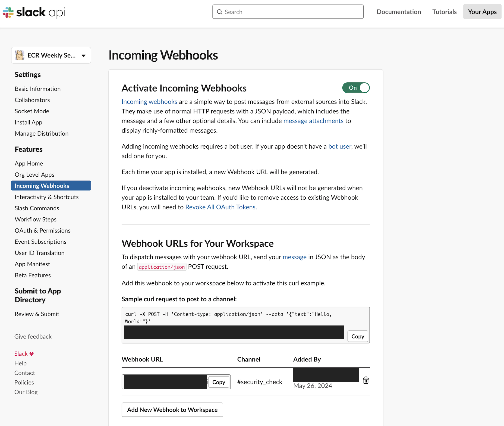Click the magnifier icon in the search box
The image size is (504, 426).
[220, 12]
